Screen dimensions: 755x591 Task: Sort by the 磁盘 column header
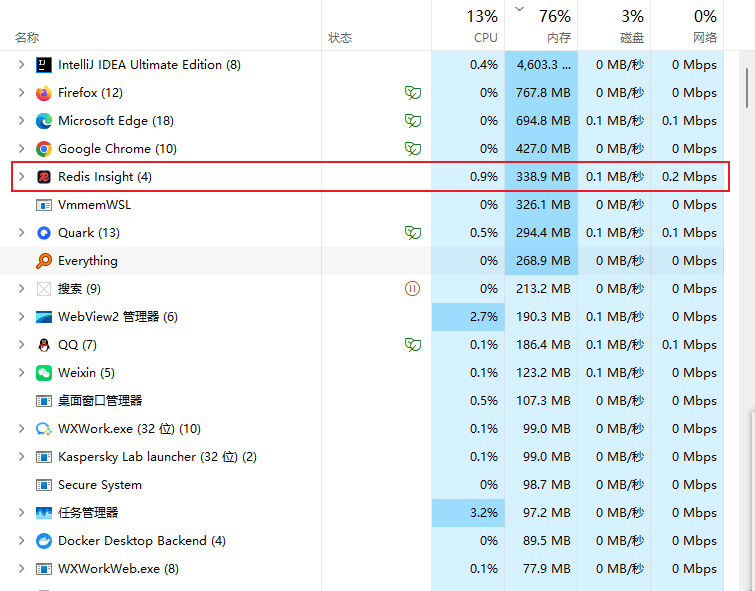[x=632, y=38]
